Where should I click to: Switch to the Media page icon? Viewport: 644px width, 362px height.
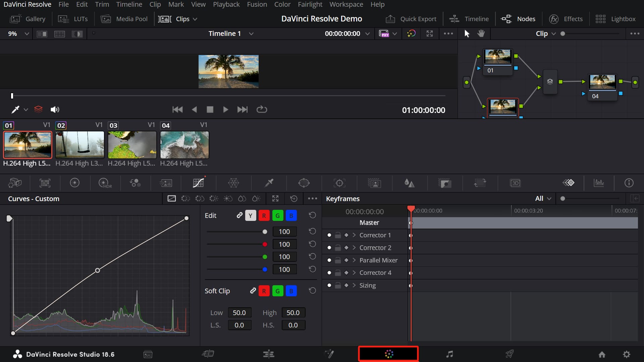pos(148,354)
